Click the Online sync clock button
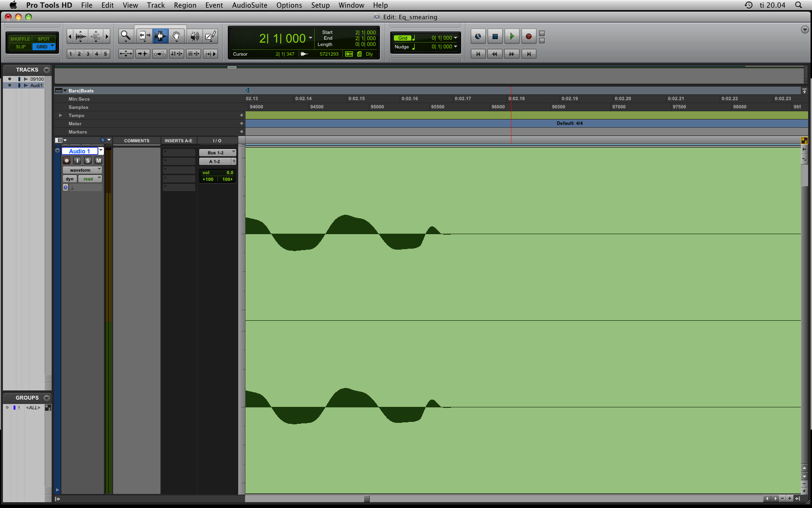Screen dimensions: 812x508 478,36
